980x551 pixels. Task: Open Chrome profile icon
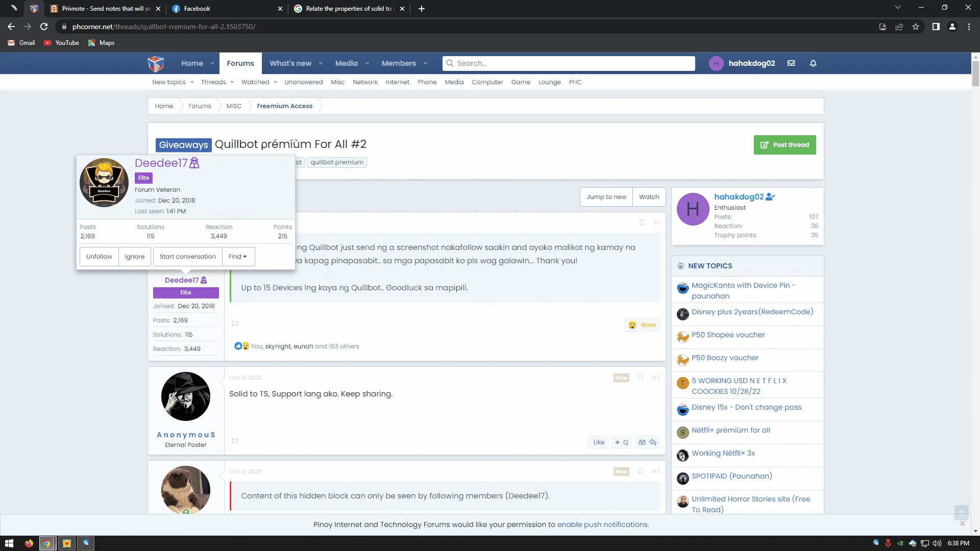(952, 27)
